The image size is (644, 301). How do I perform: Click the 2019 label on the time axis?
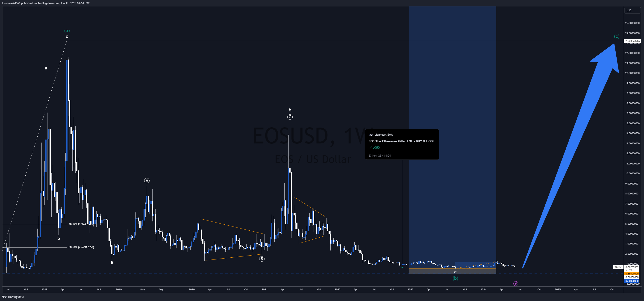[118, 289]
